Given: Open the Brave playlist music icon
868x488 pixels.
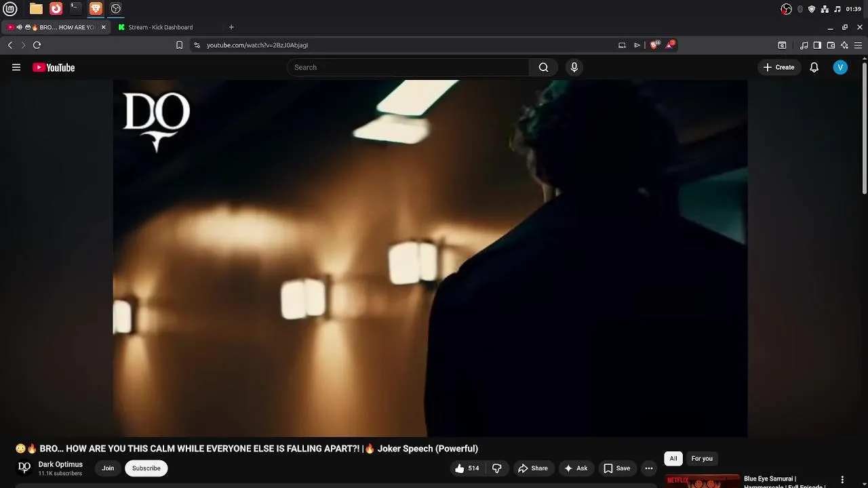Looking at the screenshot, I should pyautogui.click(x=804, y=45).
